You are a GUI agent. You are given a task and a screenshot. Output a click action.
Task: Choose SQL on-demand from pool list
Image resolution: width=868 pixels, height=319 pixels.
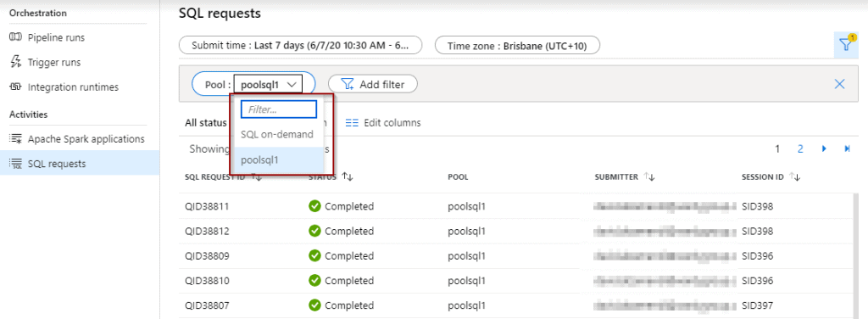click(277, 134)
